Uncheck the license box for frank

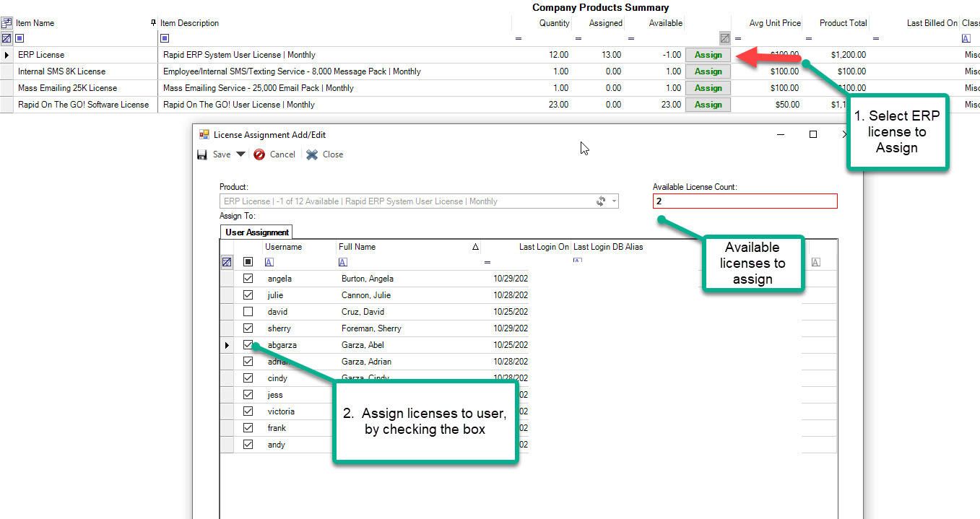point(248,428)
